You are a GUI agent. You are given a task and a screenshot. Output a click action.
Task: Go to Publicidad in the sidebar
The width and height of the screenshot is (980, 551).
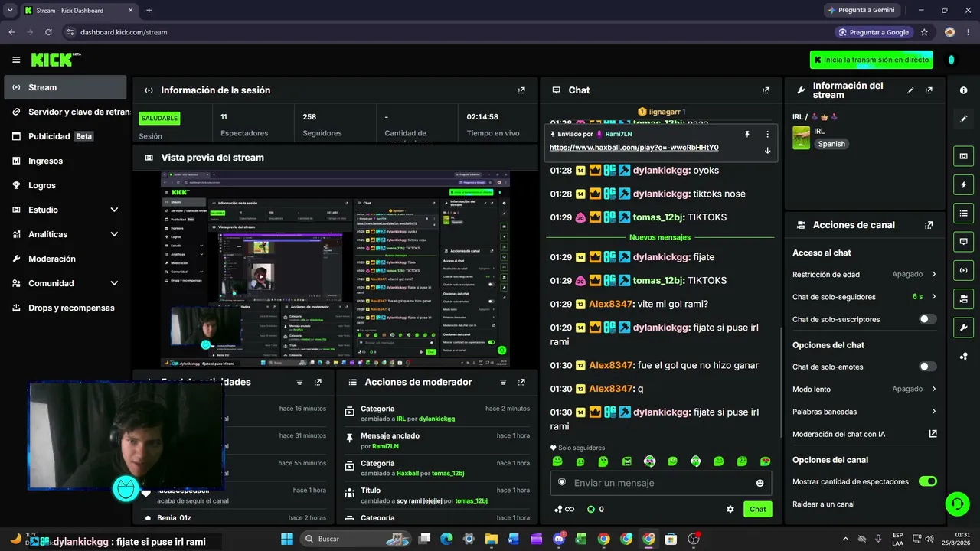(65, 136)
